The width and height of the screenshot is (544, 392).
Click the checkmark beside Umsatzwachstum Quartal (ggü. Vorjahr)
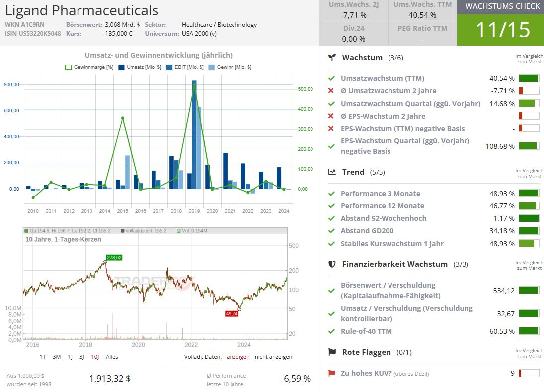[x=331, y=104]
